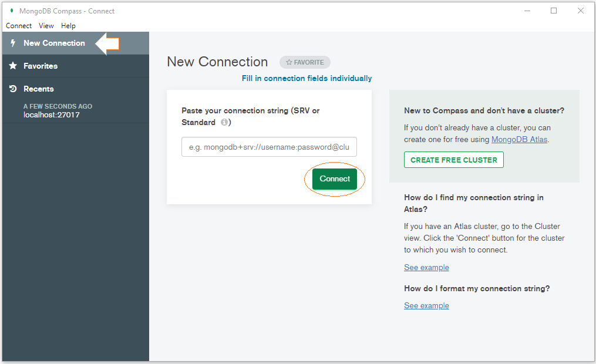Click the Recents history clock icon
This screenshot has height=364, width=596.
click(x=13, y=89)
